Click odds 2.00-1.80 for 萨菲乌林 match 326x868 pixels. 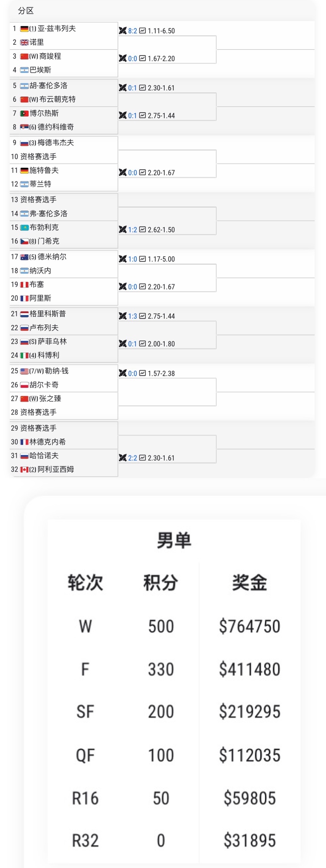[x=161, y=344]
